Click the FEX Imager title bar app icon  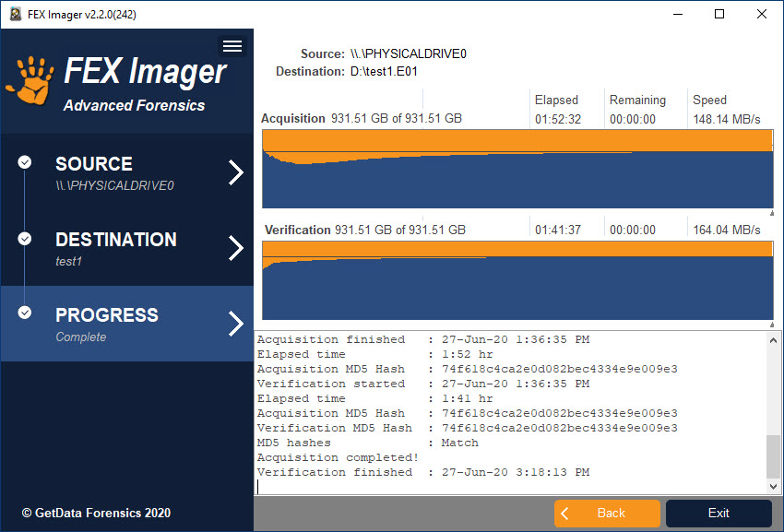[x=16, y=14]
